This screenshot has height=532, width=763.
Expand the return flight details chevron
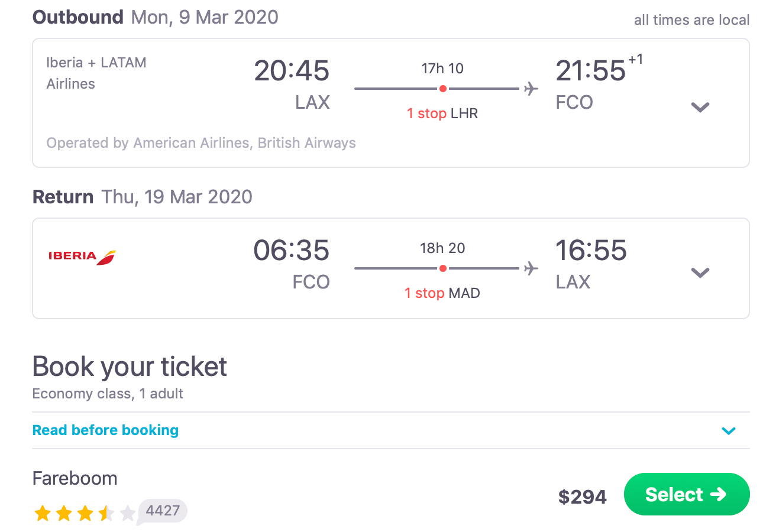700,273
